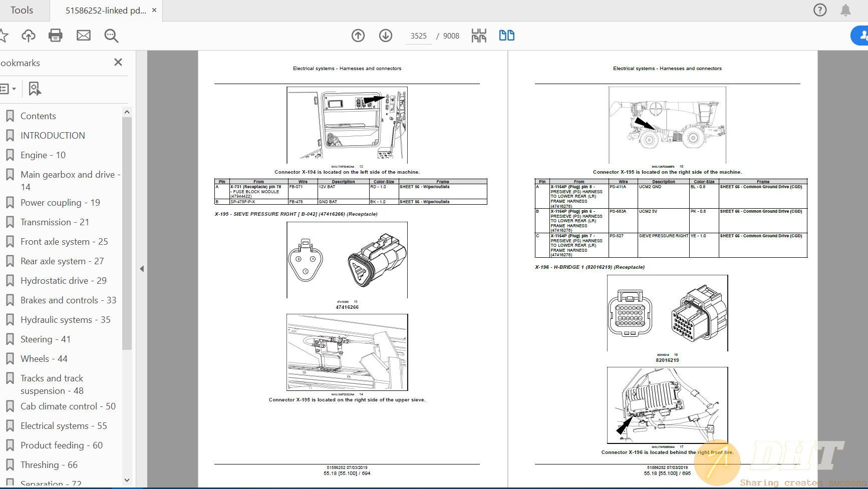The width and height of the screenshot is (868, 489).
Task: Click the blue share button
Action: (x=859, y=36)
